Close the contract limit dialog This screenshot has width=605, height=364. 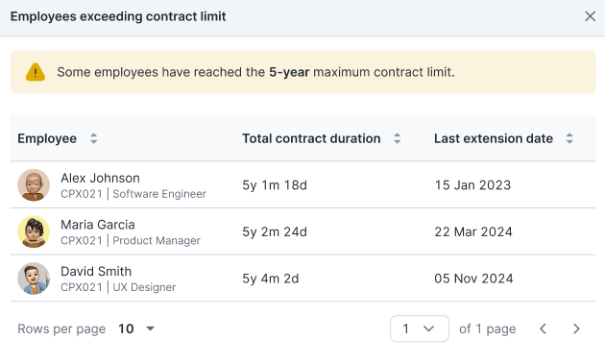[590, 16]
